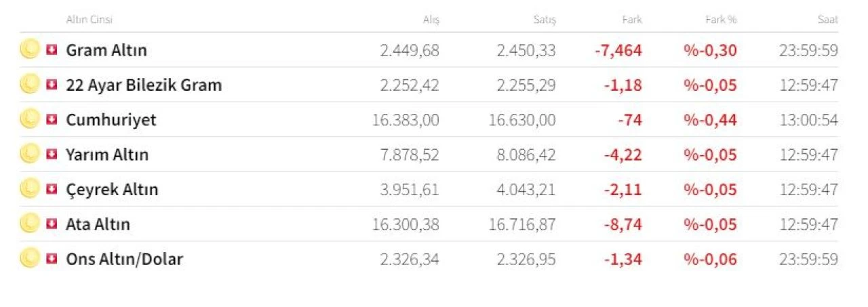Sort by the Satış column header
The height and width of the screenshot is (307, 868).
coord(545,20)
